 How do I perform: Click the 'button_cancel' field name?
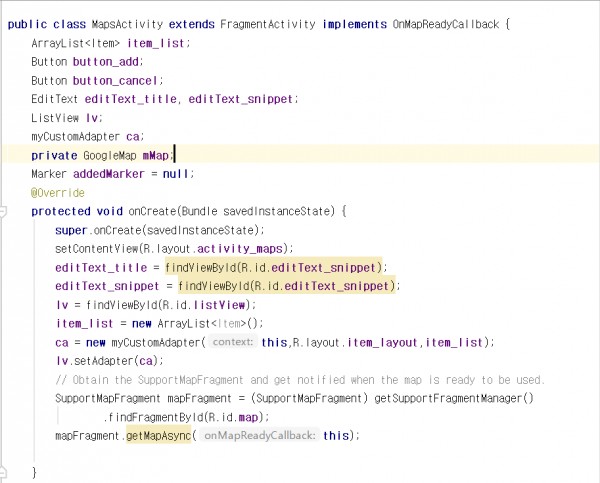(115, 81)
